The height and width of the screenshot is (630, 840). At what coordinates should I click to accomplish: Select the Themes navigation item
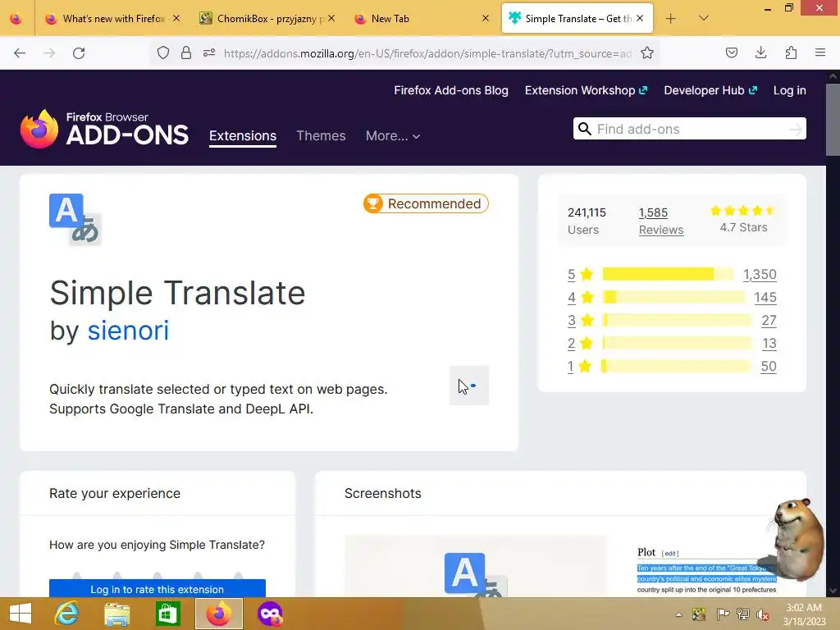(321, 135)
